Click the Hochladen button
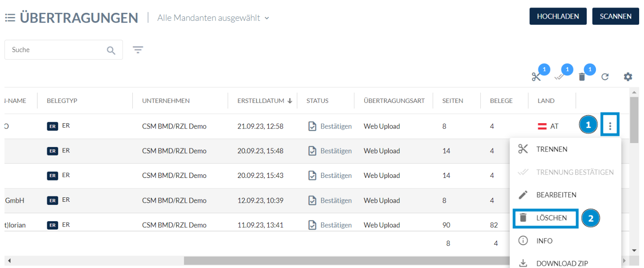The width and height of the screenshot is (644, 268). 558,16
